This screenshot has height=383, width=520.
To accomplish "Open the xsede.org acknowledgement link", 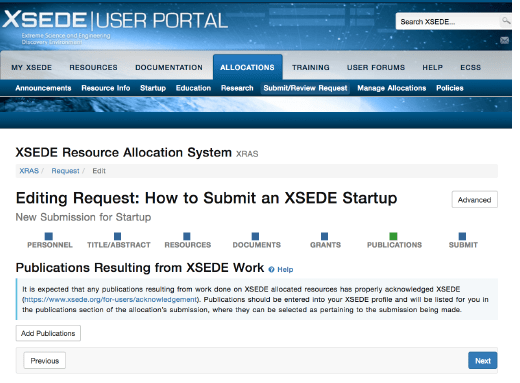I will [111, 300].
